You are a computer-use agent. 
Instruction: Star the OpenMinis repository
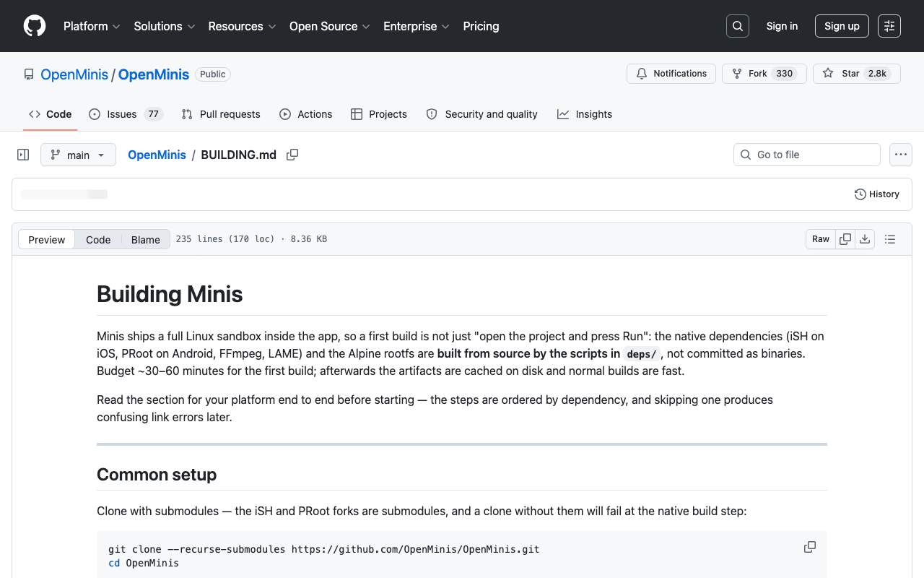[x=856, y=74]
